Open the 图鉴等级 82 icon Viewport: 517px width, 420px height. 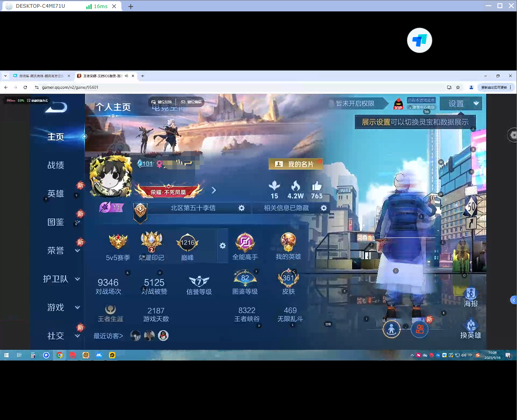point(245,278)
